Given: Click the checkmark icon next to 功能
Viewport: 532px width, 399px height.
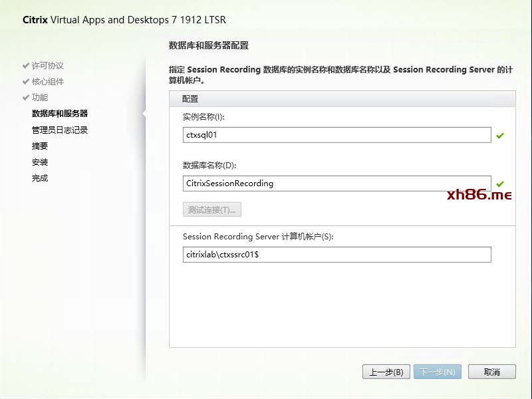Looking at the screenshot, I should pos(26,98).
